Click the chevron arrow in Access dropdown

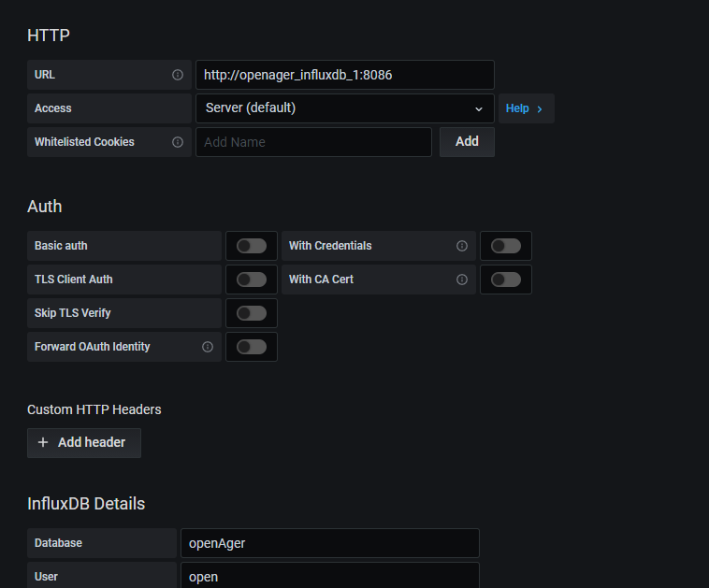click(479, 108)
